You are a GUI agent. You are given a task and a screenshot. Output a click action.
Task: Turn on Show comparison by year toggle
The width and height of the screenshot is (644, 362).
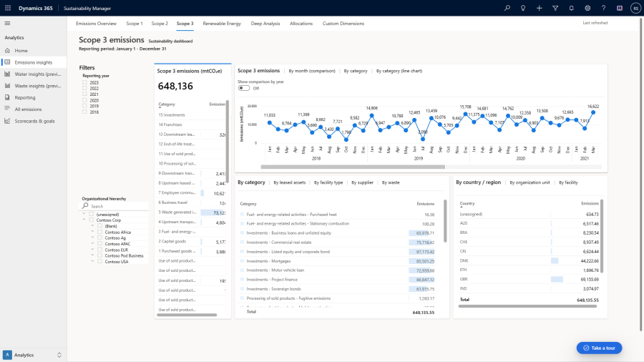pyautogui.click(x=243, y=88)
